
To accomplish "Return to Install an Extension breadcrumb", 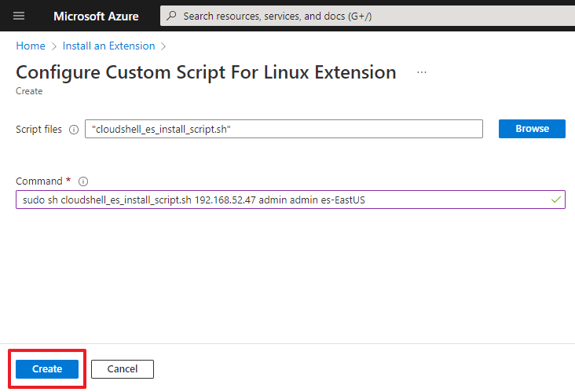I will (x=108, y=46).
